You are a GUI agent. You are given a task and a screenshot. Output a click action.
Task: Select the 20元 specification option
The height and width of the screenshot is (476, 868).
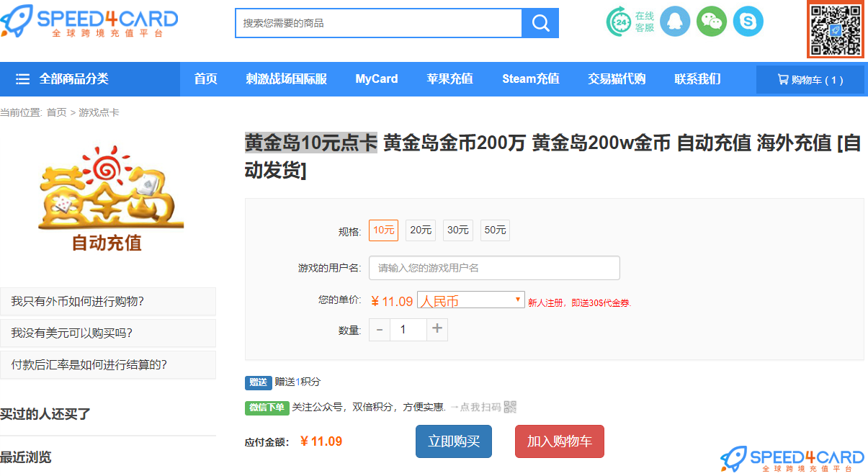[x=421, y=230]
